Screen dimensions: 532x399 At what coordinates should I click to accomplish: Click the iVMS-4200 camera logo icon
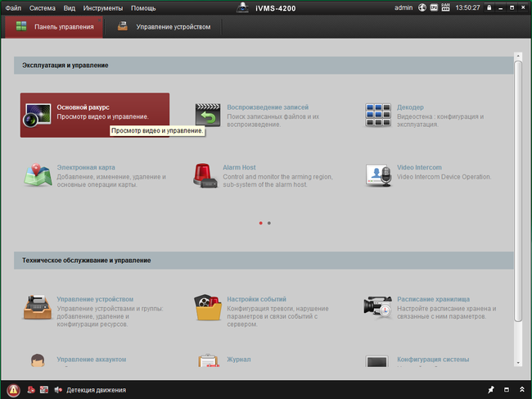coord(242,7)
